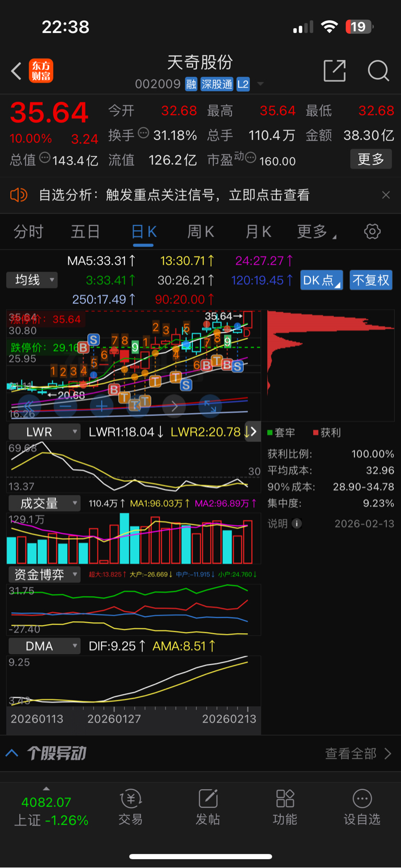Tap the 金额 38.30亿 turnover value

click(350, 135)
